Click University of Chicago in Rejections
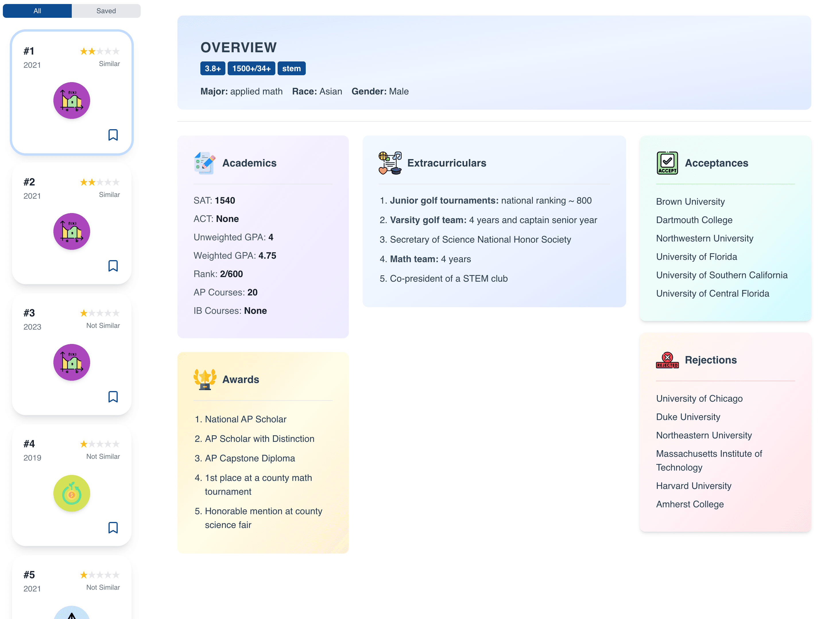This screenshot has height=619, width=840. point(700,399)
